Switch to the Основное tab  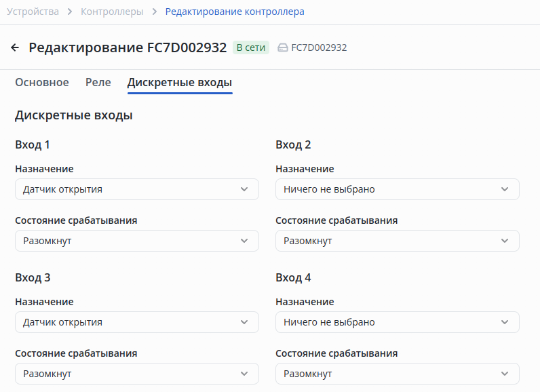pos(42,83)
